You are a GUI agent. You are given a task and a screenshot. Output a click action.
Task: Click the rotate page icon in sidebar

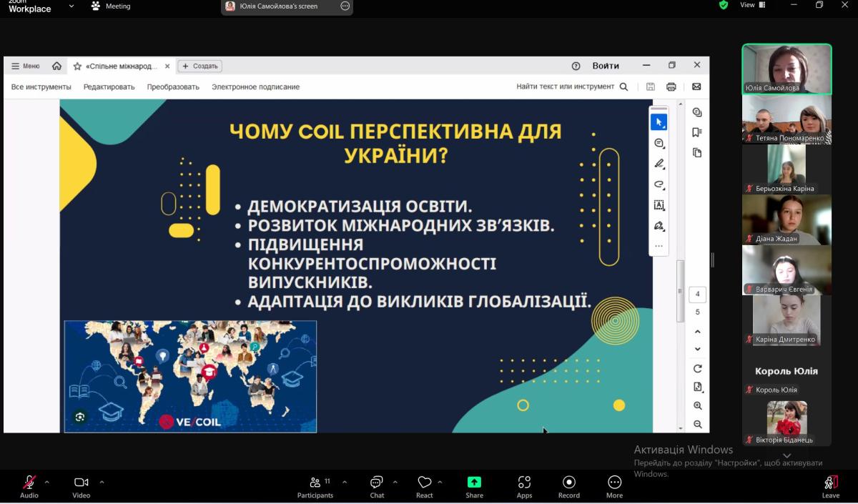pos(697,368)
